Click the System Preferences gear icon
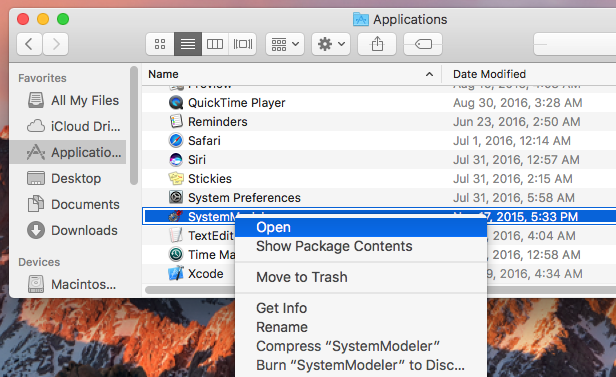 176,197
